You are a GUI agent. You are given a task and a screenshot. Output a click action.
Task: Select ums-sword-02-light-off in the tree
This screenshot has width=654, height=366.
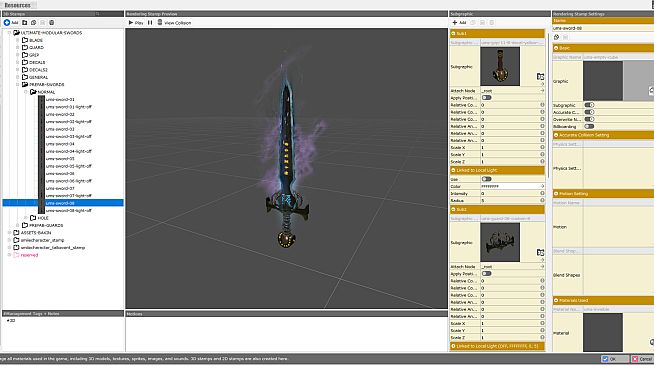pyautogui.click(x=68, y=122)
